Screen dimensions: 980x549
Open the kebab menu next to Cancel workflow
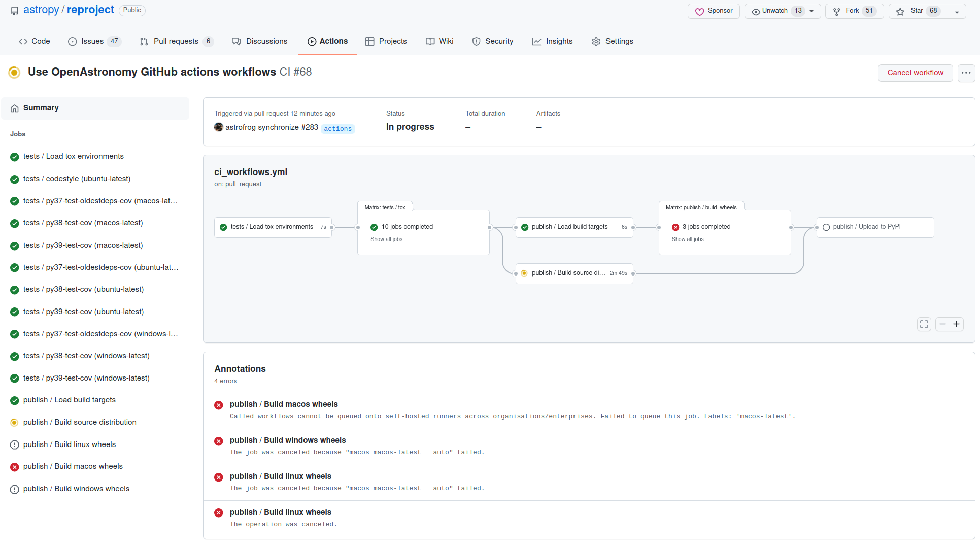(966, 73)
